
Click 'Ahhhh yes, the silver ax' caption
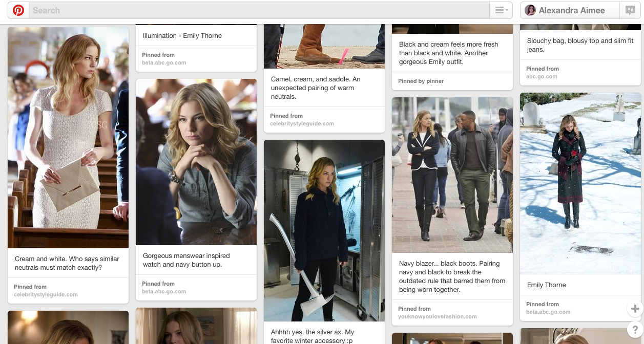pyautogui.click(x=313, y=336)
